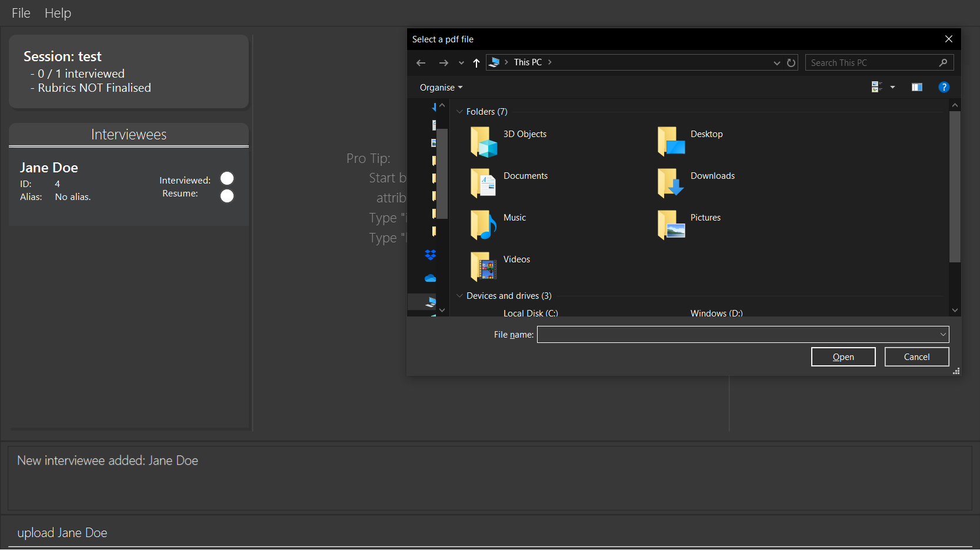The height and width of the screenshot is (550, 980).
Task: Click the navigation pane scrollbar thumb
Action: point(442,174)
